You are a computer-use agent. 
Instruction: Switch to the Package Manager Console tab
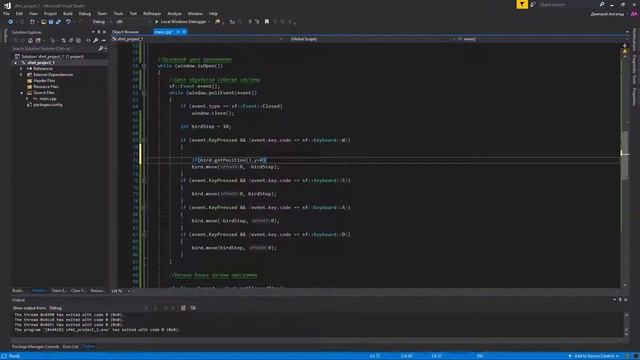click(36, 347)
